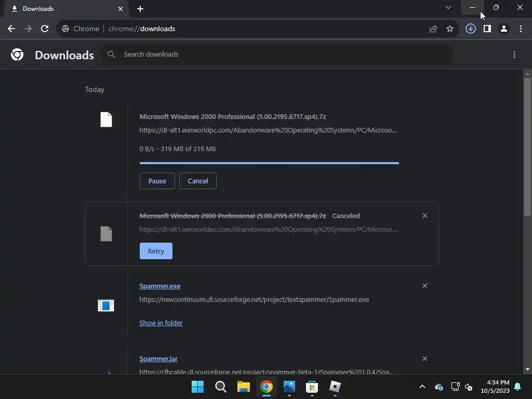Click the 'Today' date heading
532x399 pixels.
coord(95,89)
